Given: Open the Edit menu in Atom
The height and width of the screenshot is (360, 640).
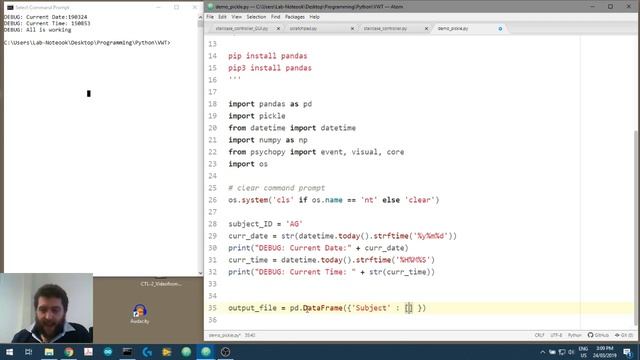Looking at the screenshot, I should 222,17.
